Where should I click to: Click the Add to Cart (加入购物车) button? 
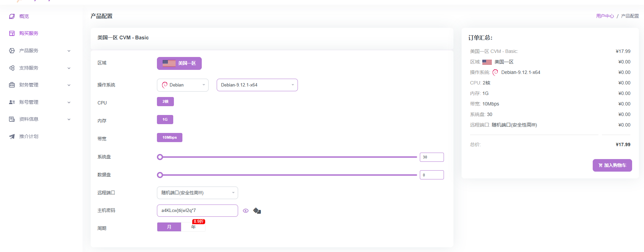612,165
